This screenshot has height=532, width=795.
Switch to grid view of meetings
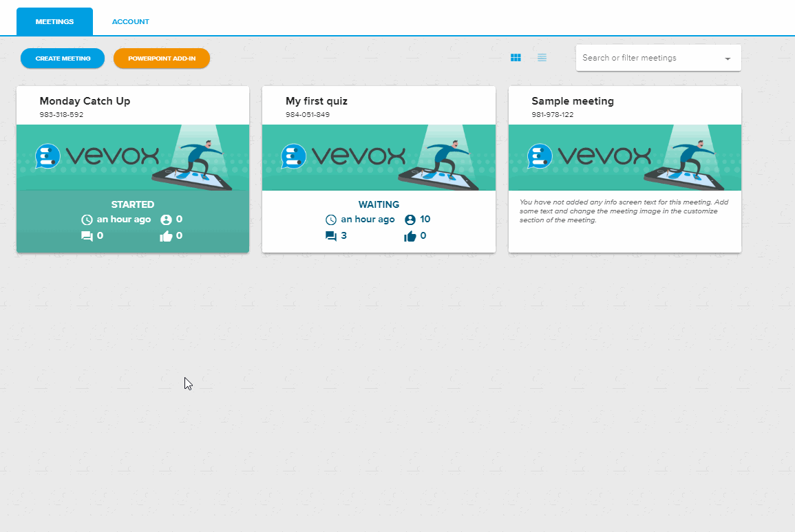[516, 58]
